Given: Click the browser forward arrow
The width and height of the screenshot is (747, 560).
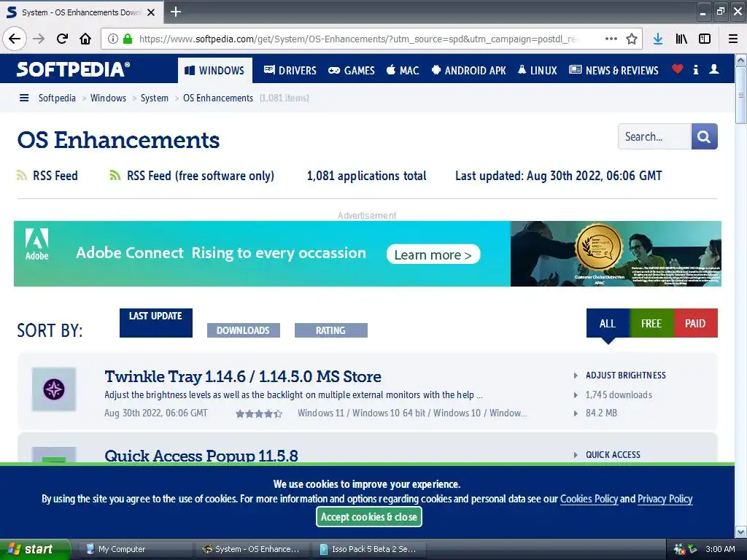Looking at the screenshot, I should (39, 39).
